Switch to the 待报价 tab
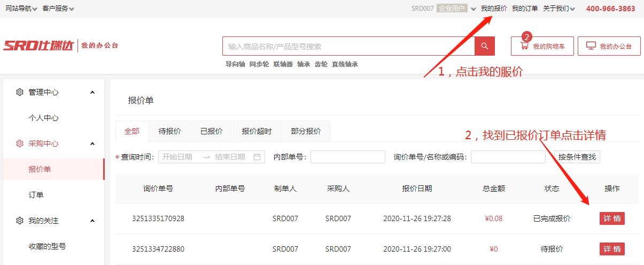The image size is (644, 265). (x=169, y=131)
